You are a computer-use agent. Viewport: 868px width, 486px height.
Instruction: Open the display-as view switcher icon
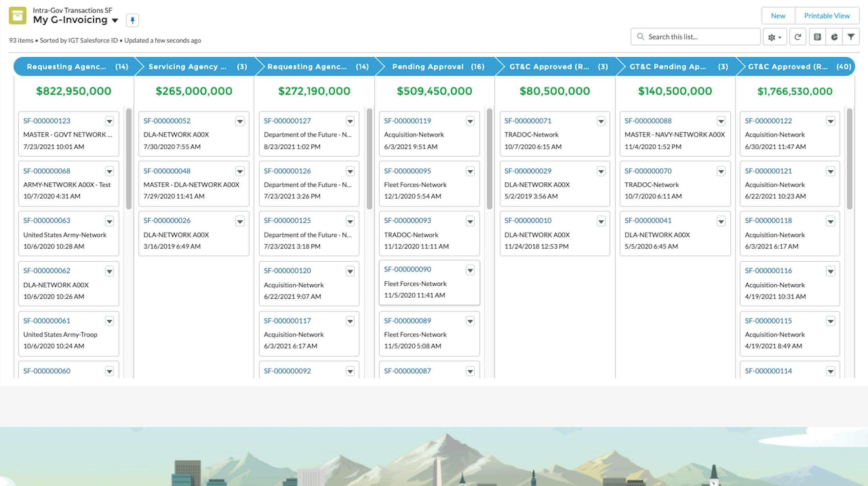click(817, 37)
